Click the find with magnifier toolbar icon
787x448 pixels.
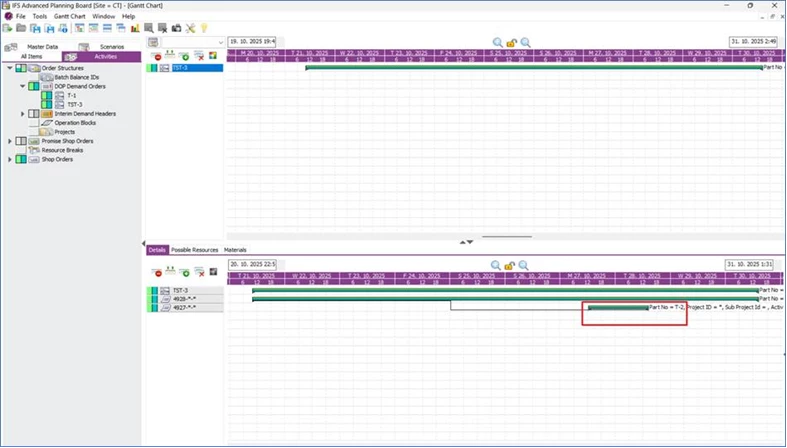click(149, 28)
